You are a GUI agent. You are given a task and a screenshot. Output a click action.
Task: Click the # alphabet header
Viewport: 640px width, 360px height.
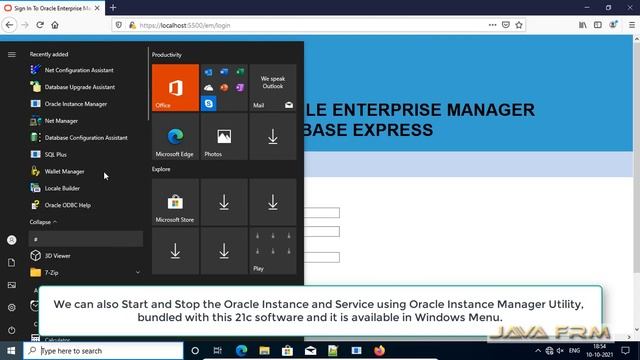86,239
